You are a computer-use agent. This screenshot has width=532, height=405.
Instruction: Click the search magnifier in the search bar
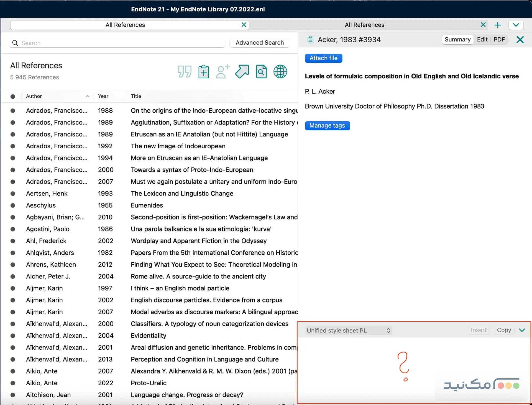[15, 43]
